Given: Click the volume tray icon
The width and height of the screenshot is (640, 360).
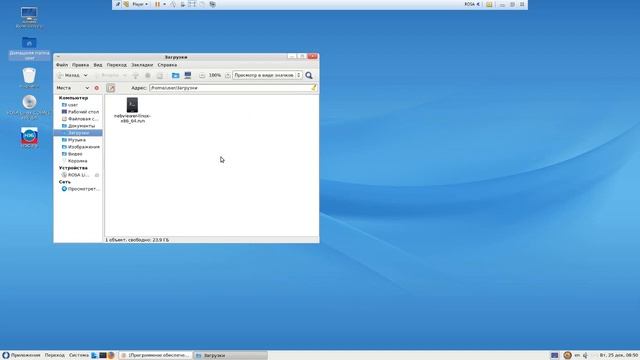Looking at the screenshot, I should coord(586,356).
